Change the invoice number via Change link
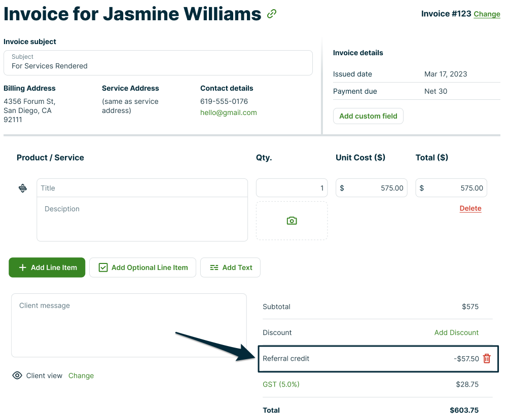This screenshot has width=508, height=420. tap(487, 14)
